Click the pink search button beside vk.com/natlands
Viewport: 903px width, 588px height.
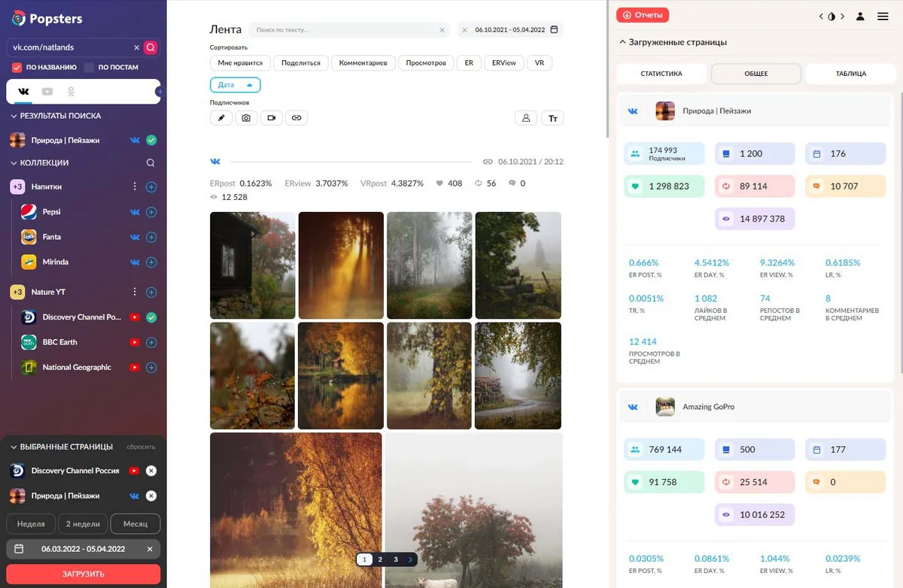pyautogui.click(x=150, y=47)
